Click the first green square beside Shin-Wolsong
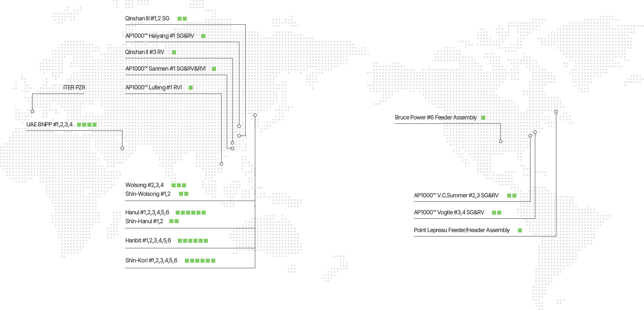 pos(181,194)
